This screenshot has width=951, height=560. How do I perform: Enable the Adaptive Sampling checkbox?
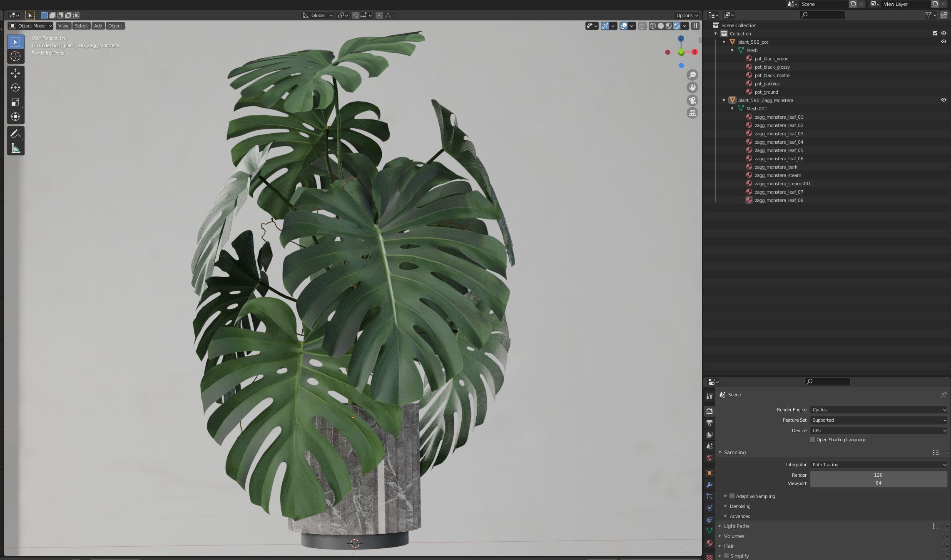732,496
